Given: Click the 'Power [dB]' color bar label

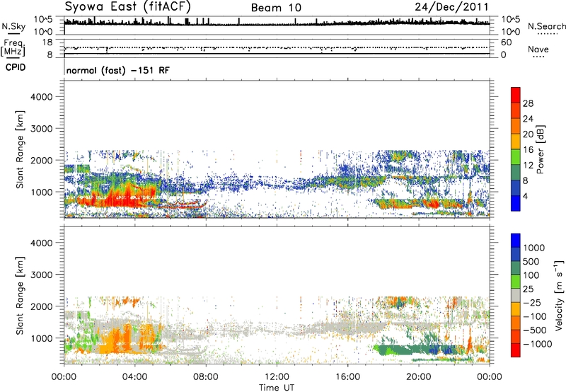Looking at the screenshot, I should [540, 150].
